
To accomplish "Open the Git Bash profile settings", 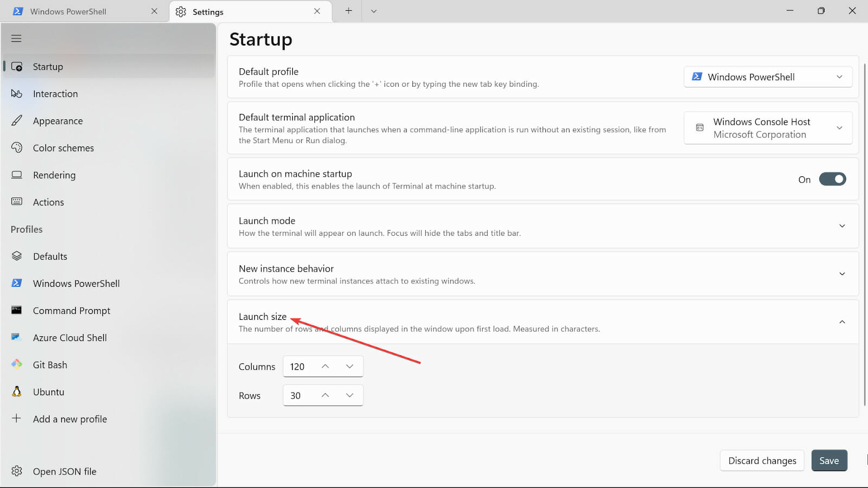I will pyautogui.click(x=108, y=365).
